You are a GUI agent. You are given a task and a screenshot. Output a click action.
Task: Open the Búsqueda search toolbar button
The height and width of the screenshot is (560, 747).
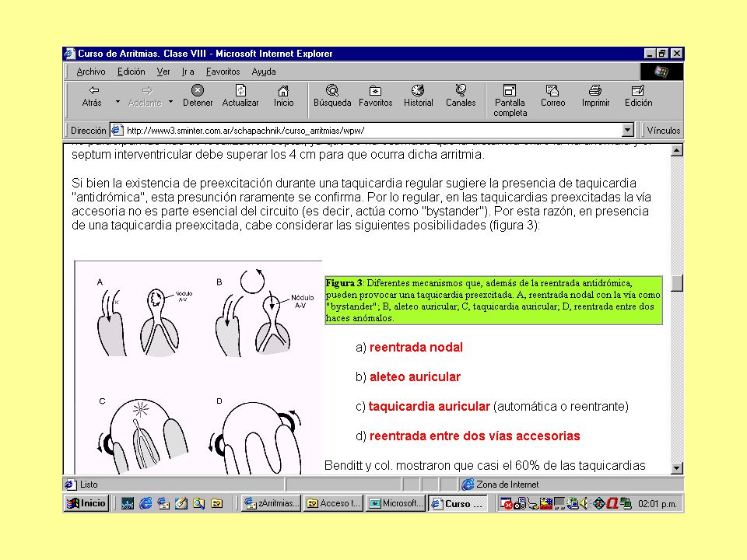point(332,96)
